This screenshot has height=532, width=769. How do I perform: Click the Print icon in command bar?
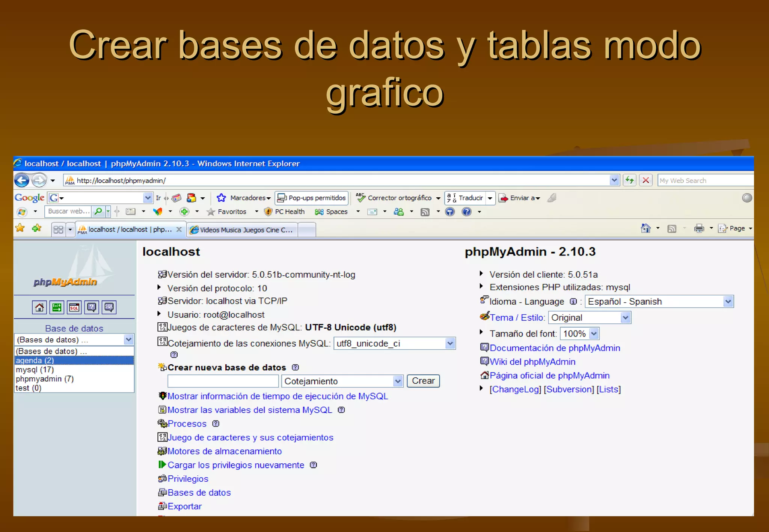[x=699, y=228]
